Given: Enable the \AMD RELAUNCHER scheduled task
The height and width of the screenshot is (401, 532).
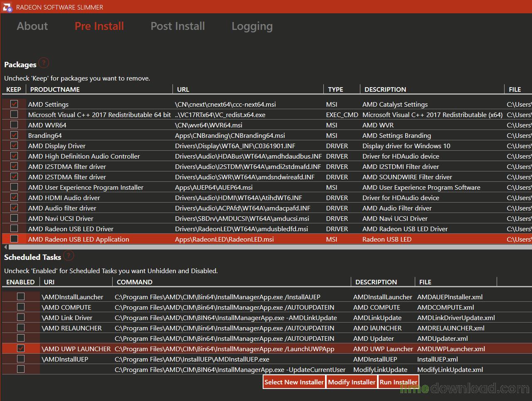Looking at the screenshot, I should click(x=21, y=328).
